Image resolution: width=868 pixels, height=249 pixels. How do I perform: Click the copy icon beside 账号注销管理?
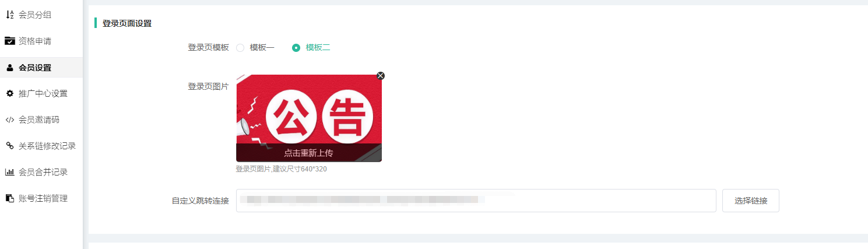point(9,198)
